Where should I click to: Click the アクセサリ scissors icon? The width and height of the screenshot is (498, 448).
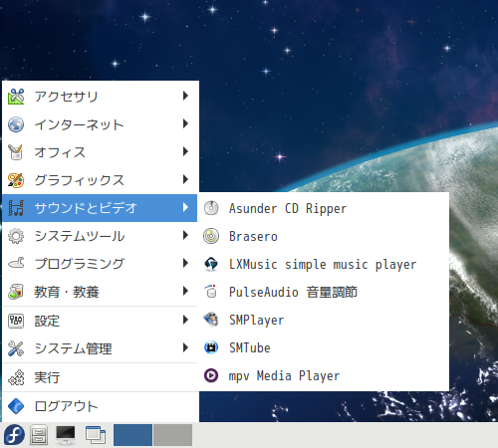pyautogui.click(x=16, y=97)
